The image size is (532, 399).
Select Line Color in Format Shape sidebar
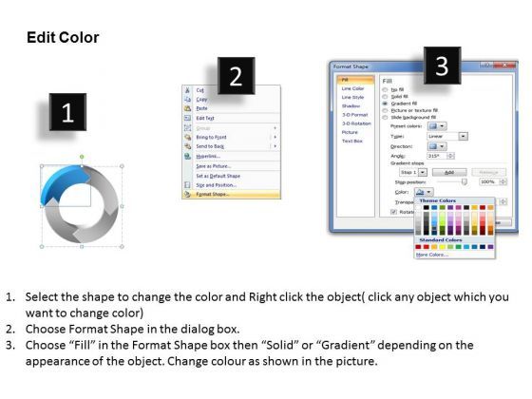coord(352,88)
